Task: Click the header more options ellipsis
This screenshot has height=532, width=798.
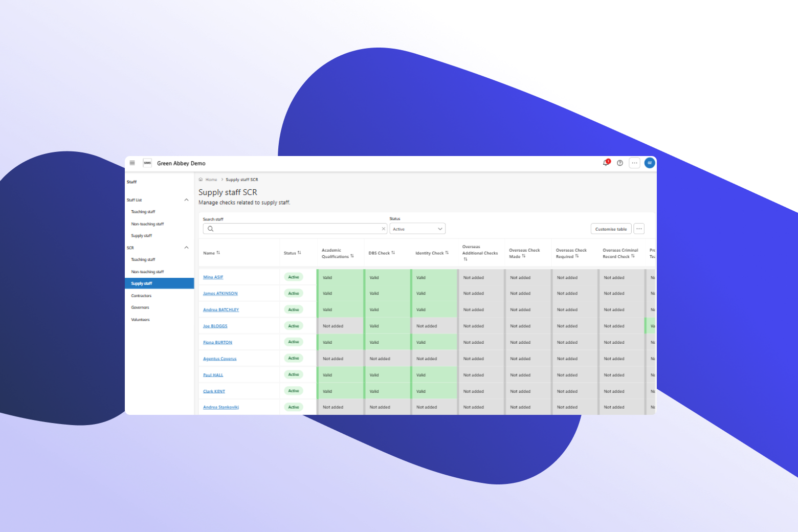Action: (x=634, y=163)
